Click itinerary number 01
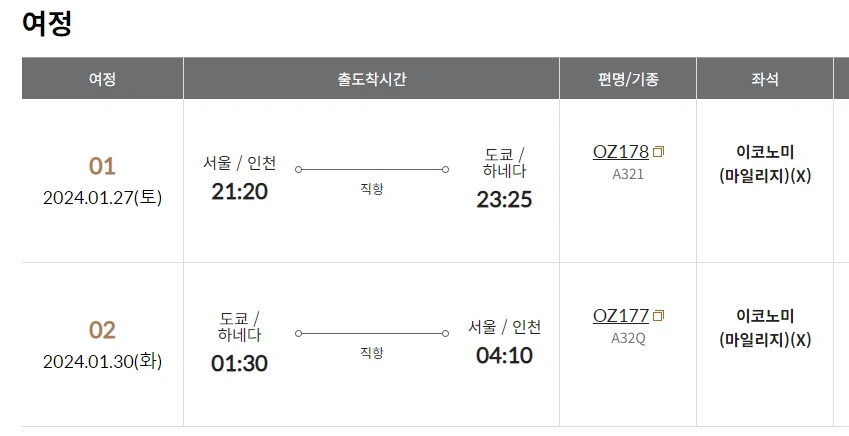 [102, 166]
